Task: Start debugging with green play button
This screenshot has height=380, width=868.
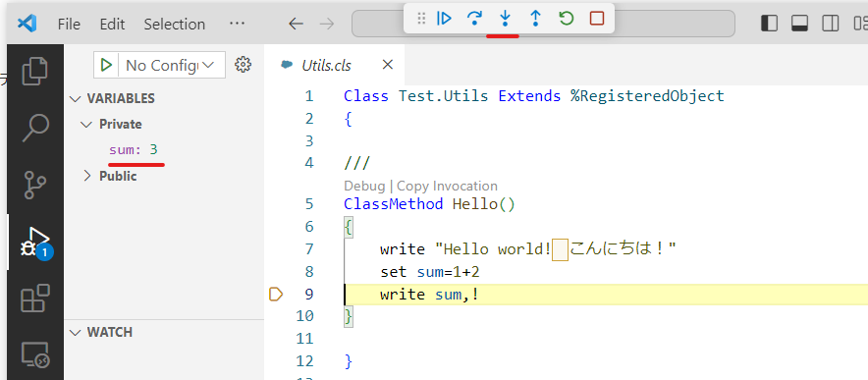Action: click(106, 65)
